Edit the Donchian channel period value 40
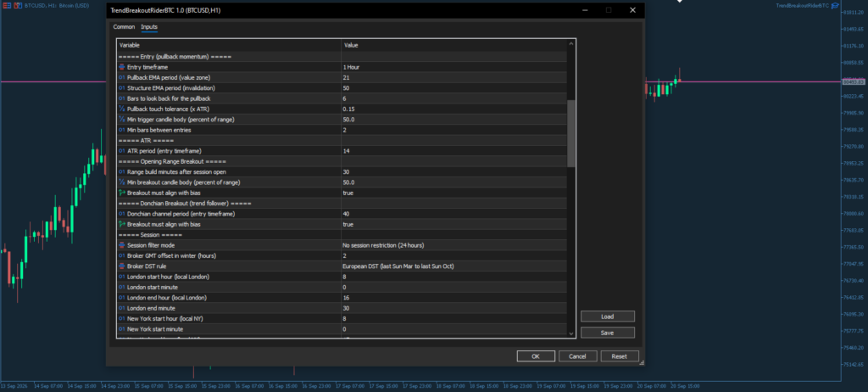The image size is (868, 392). coord(454,214)
